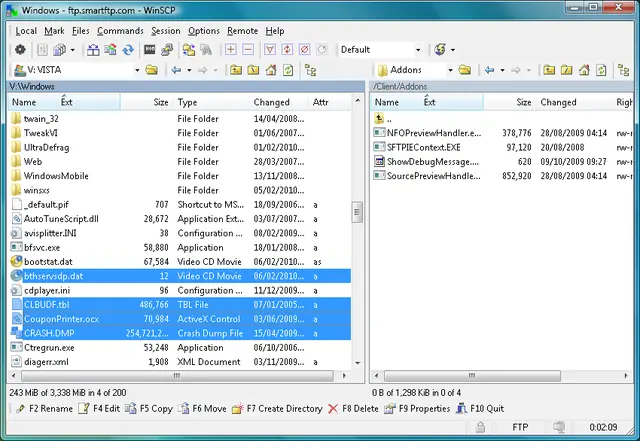Click the Clear Selection icon

pyautogui.click(x=304, y=50)
